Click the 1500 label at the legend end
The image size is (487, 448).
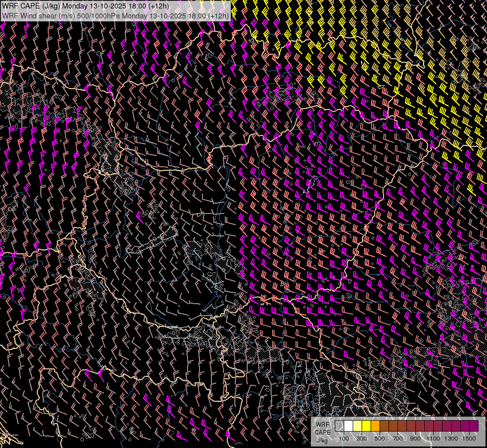[469, 439]
